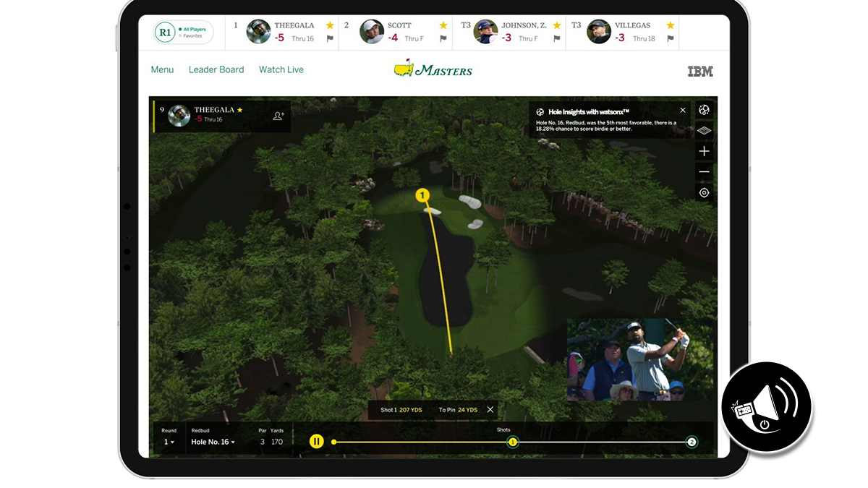The width and height of the screenshot is (868, 488).
Task: Click the watsonx insights icon on map toolbar
Action: (x=704, y=110)
